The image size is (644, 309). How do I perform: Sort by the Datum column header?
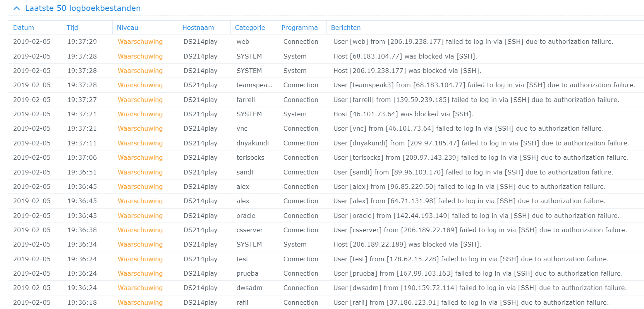point(24,28)
